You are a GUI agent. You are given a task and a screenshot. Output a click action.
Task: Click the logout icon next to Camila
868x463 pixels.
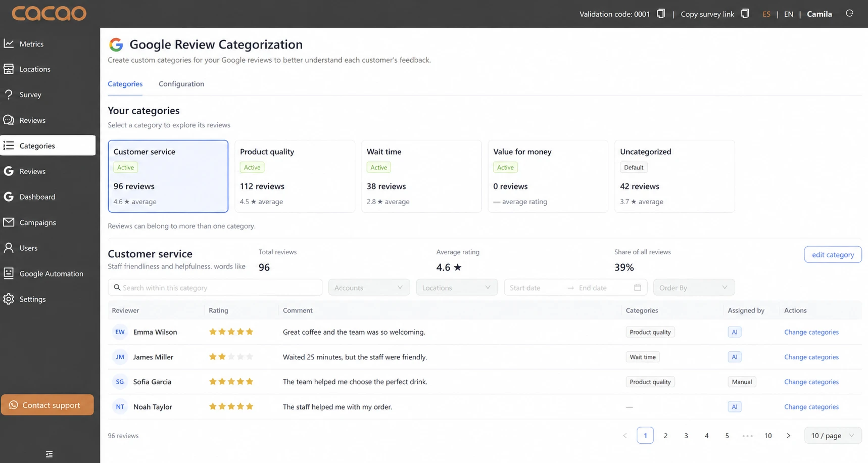849,13
